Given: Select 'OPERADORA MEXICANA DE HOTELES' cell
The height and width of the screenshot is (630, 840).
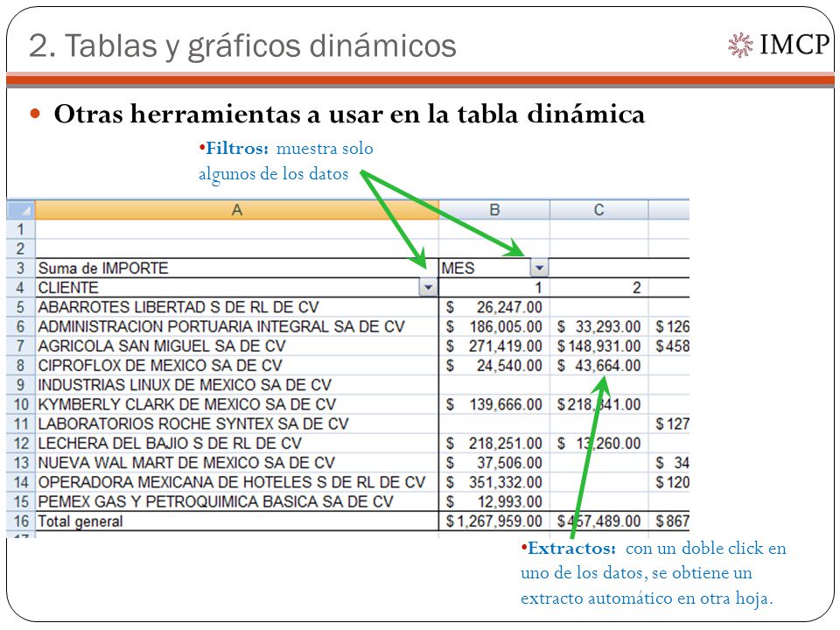Looking at the screenshot, I should (x=237, y=482).
